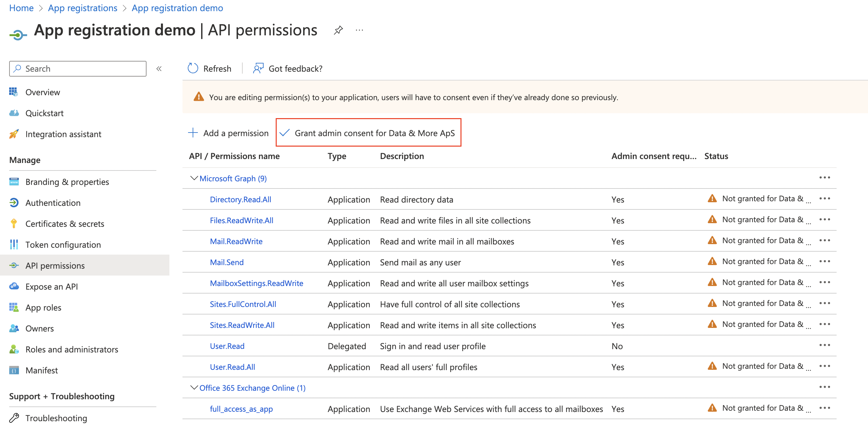This screenshot has height=430, width=868.
Task: Open the Microsoft Graph (9) API link
Action: pos(233,178)
